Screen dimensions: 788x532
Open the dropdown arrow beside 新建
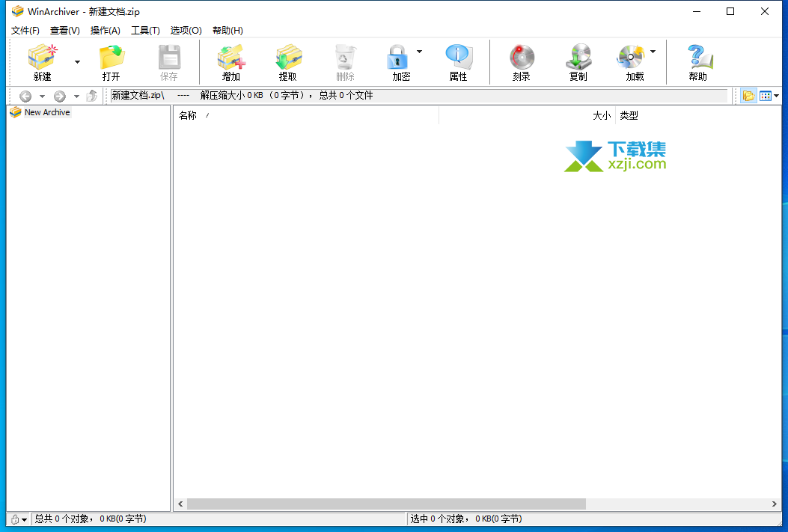point(77,62)
